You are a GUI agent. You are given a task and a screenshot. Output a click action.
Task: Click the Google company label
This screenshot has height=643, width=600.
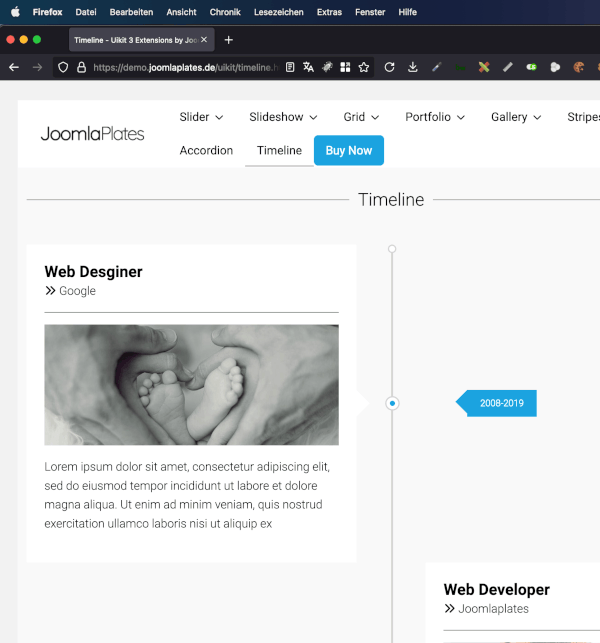[x=78, y=291]
